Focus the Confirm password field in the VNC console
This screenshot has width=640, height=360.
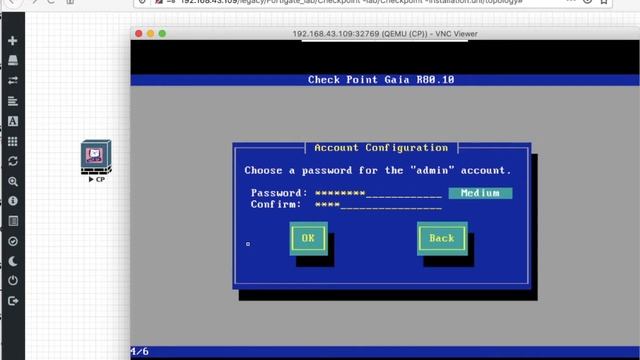tap(378, 204)
